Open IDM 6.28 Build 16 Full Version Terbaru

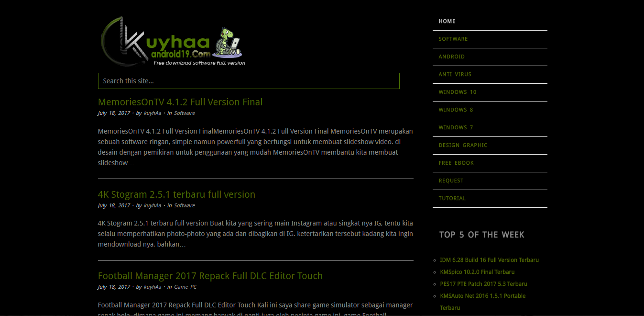click(489, 260)
